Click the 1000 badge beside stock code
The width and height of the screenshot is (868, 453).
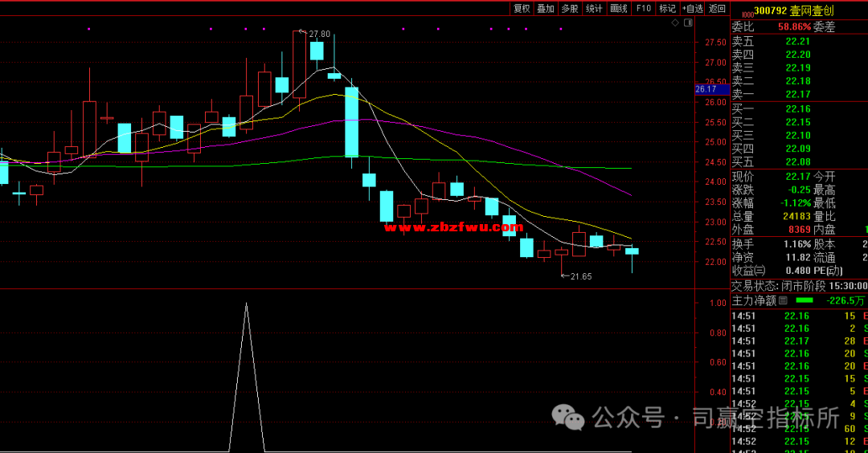(747, 14)
